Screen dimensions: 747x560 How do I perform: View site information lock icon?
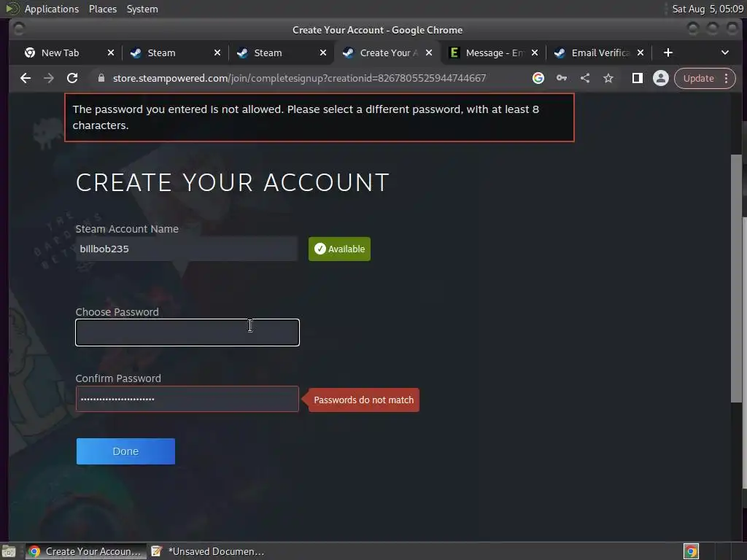point(101,78)
